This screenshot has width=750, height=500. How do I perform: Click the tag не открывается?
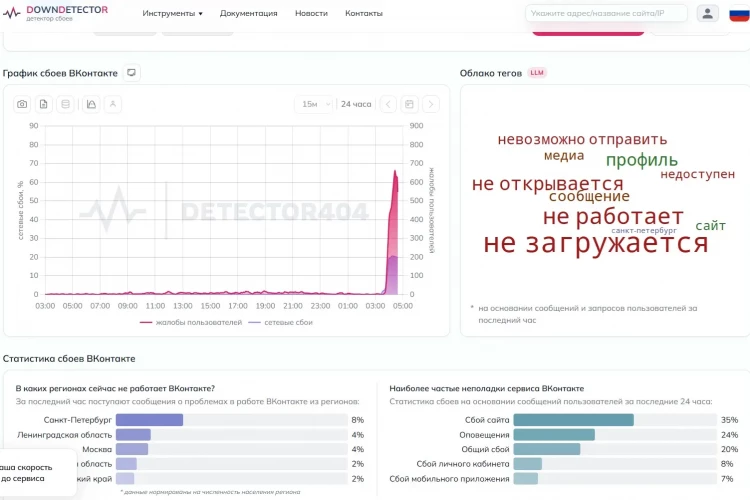pos(548,183)
